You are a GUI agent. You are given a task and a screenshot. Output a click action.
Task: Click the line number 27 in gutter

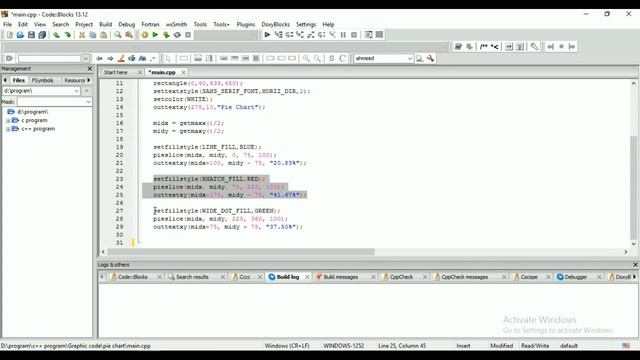pyautogui.click(x=119, y=211)
